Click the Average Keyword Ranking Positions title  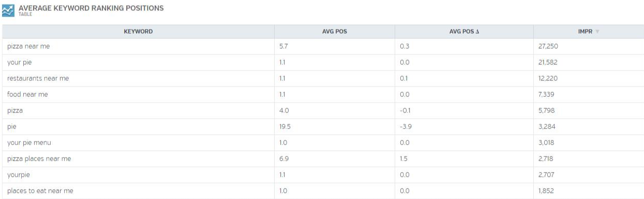91,8
